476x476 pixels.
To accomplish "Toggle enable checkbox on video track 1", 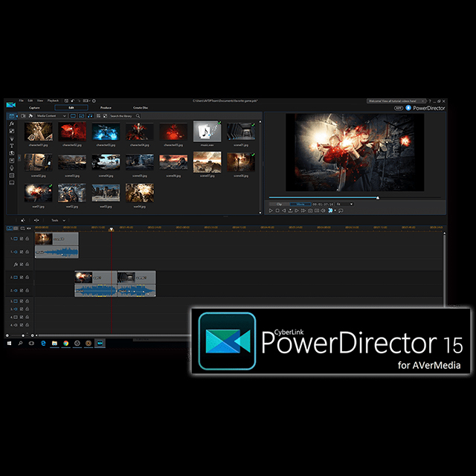I will pos(22,239).
